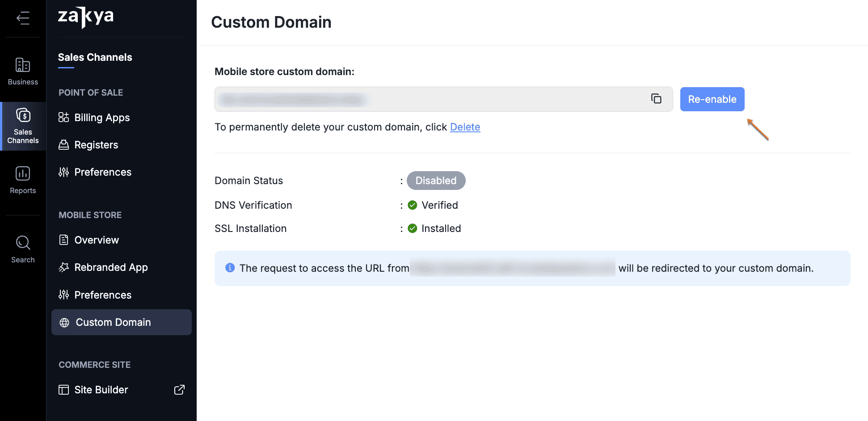Click the mobile store custom domain field

point(429,99)
